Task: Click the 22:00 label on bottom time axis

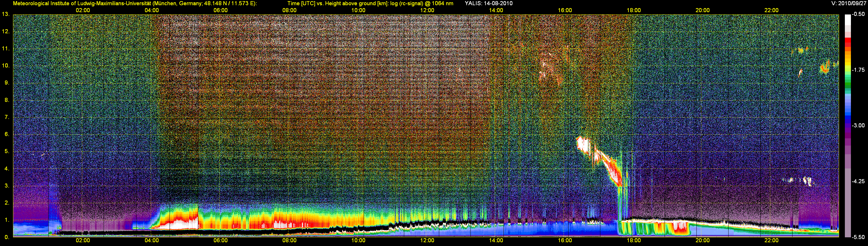Action: (771, 241)
